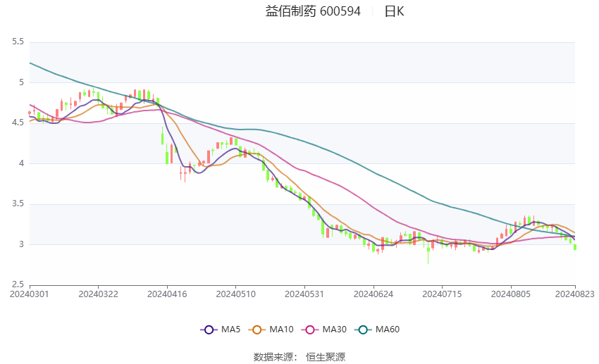The width and height of the screenshot is (599, 364).
Task: Click the x-axis date 20240624
Action: (373, 294)
